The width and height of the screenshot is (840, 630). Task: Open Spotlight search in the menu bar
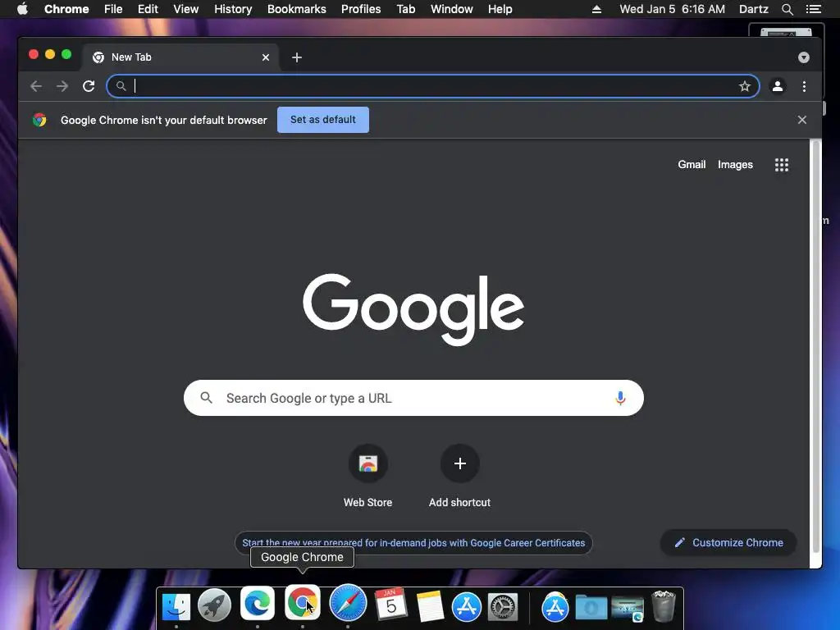click(787, 9)
